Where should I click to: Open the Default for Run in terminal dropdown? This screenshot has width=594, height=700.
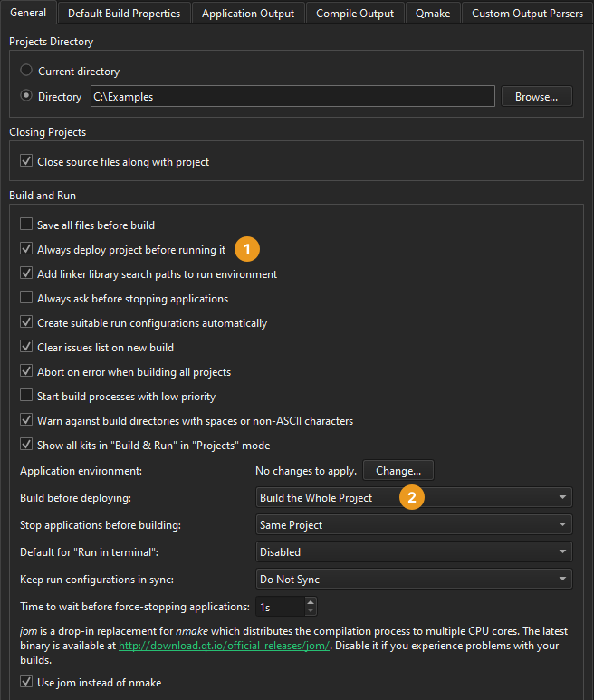pos(415,552)
